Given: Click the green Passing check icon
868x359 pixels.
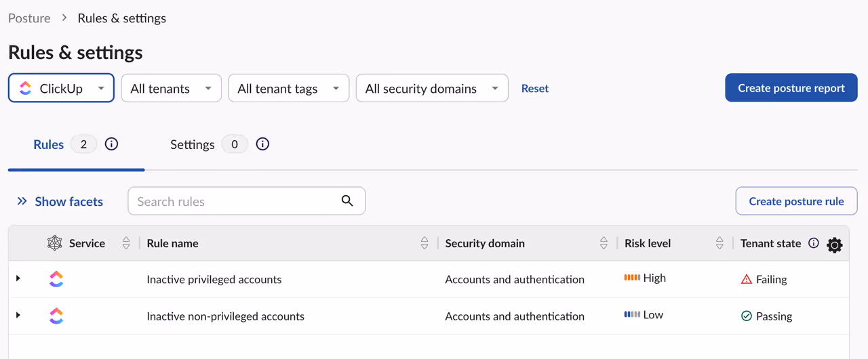Looking at the screenshot, I should [747, 316].
